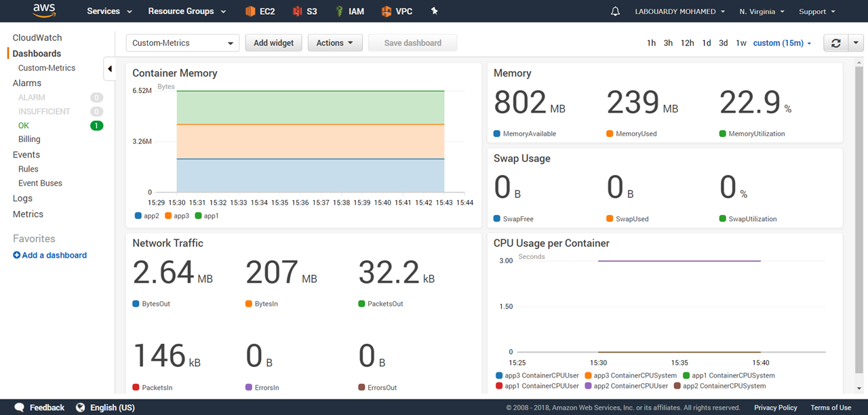Screen dimensions: 868x415
Task: Open the Custom-Metrics dashboard dropdown
Action: pos(182,43)
